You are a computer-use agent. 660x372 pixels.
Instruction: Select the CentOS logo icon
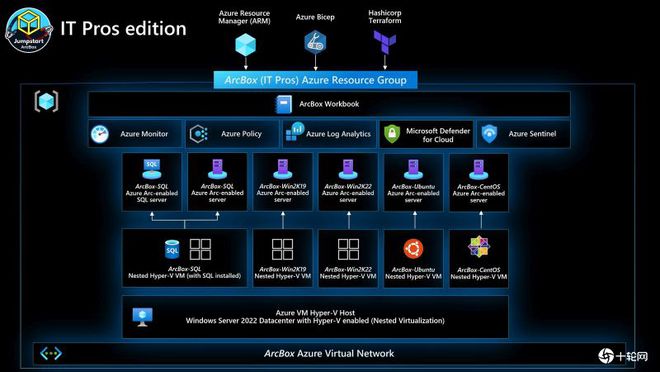click(x=479, y=247)
